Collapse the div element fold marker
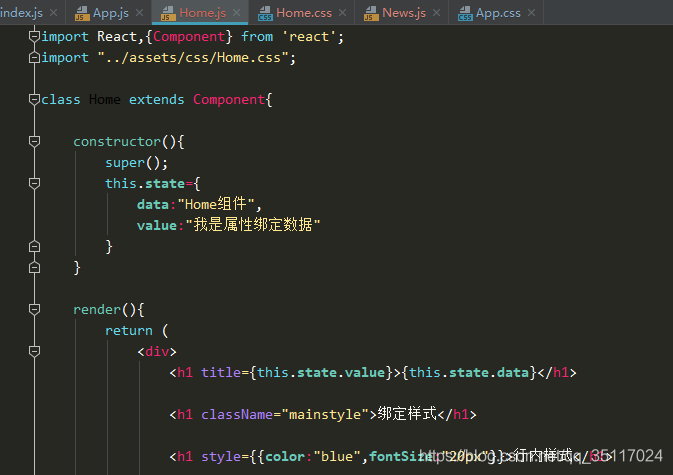The width and height of the screenshot is (673, 475). 34,351
